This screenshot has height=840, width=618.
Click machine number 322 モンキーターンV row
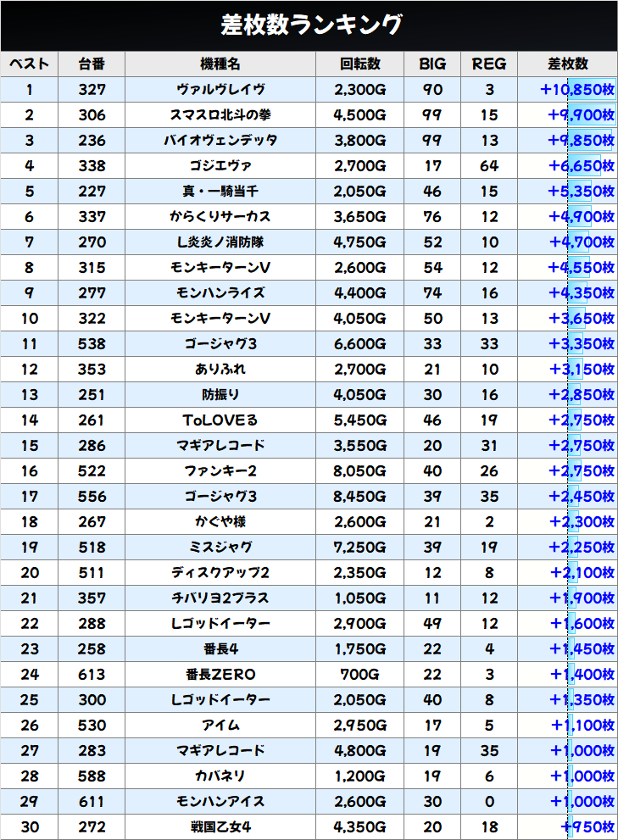pos(92,318)
